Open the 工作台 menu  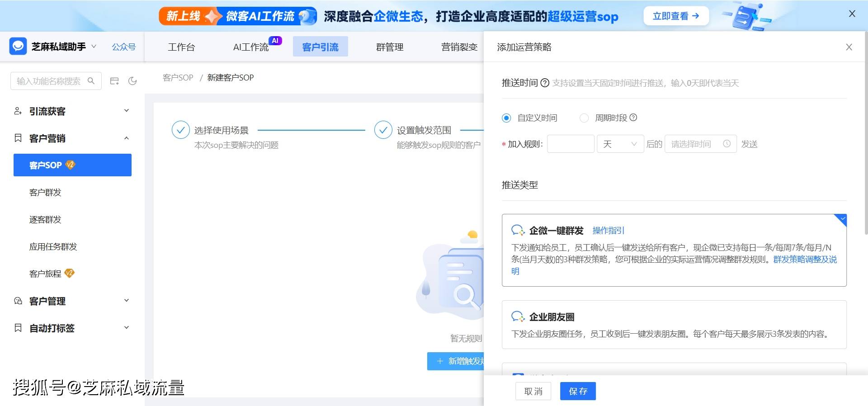point(181,47)
